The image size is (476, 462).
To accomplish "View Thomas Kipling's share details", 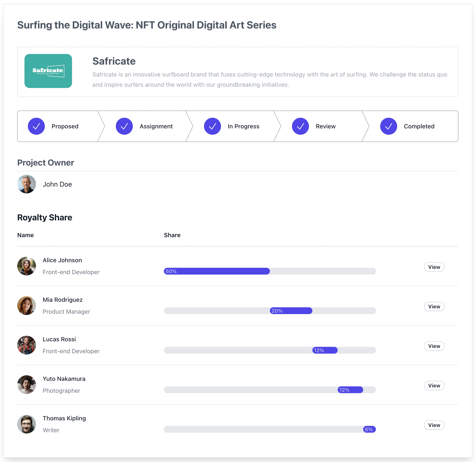I will click(x=434, y=425).
